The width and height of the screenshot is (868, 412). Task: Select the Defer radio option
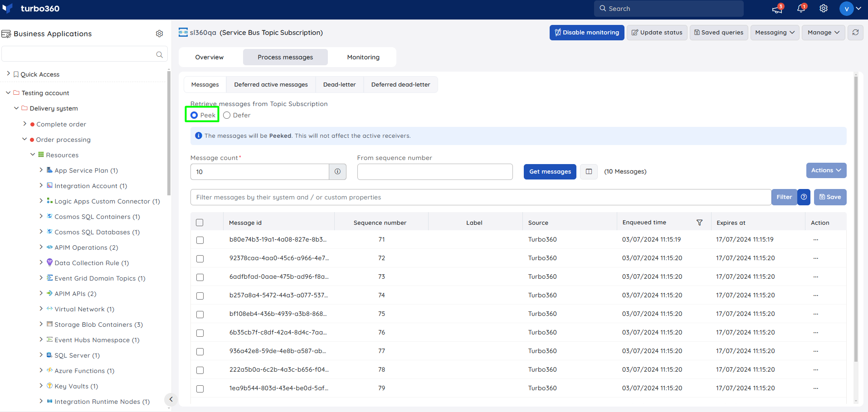pyautogui.click(x=227, y=115)
